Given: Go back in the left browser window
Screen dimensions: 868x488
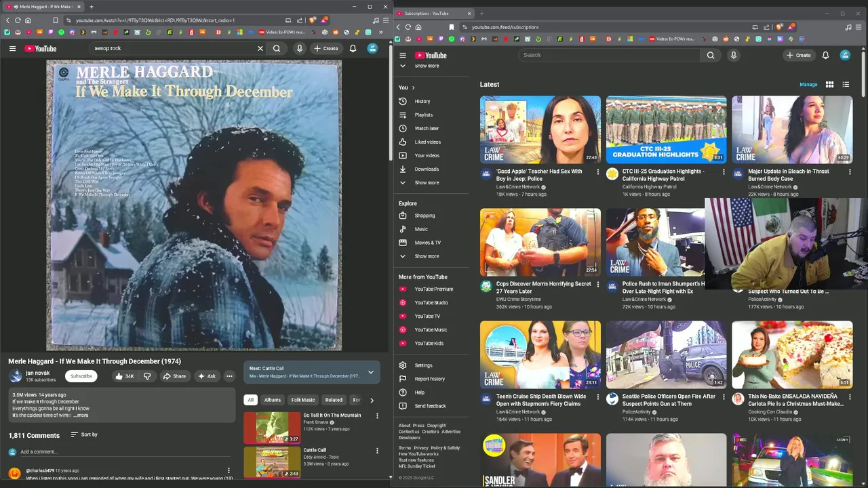Looking at the screenshot, I should [8, 20].
